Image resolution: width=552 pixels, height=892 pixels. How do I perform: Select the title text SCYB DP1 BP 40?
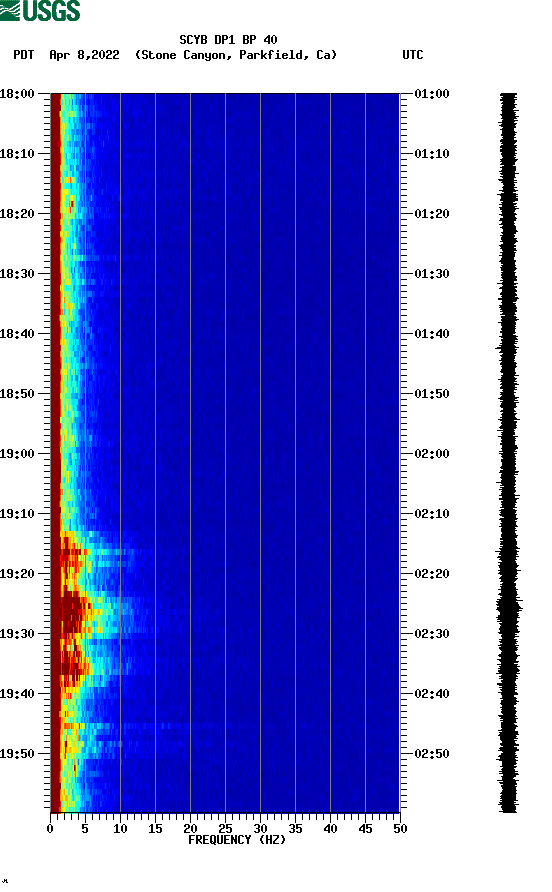(228, 40)
